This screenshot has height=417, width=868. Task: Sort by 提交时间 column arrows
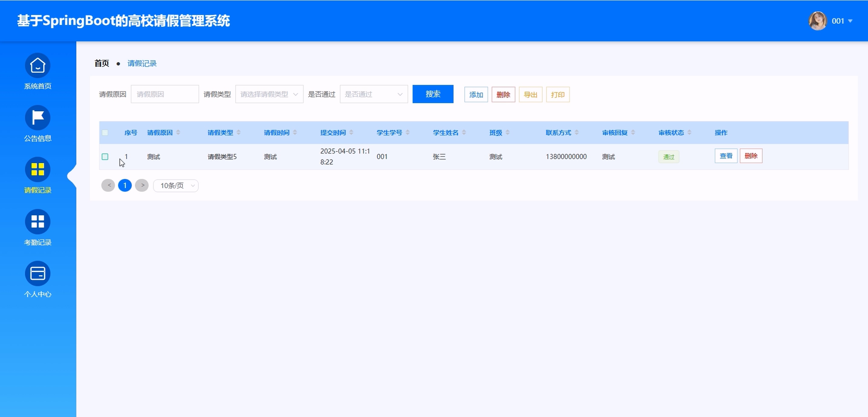tap(351, 132)
